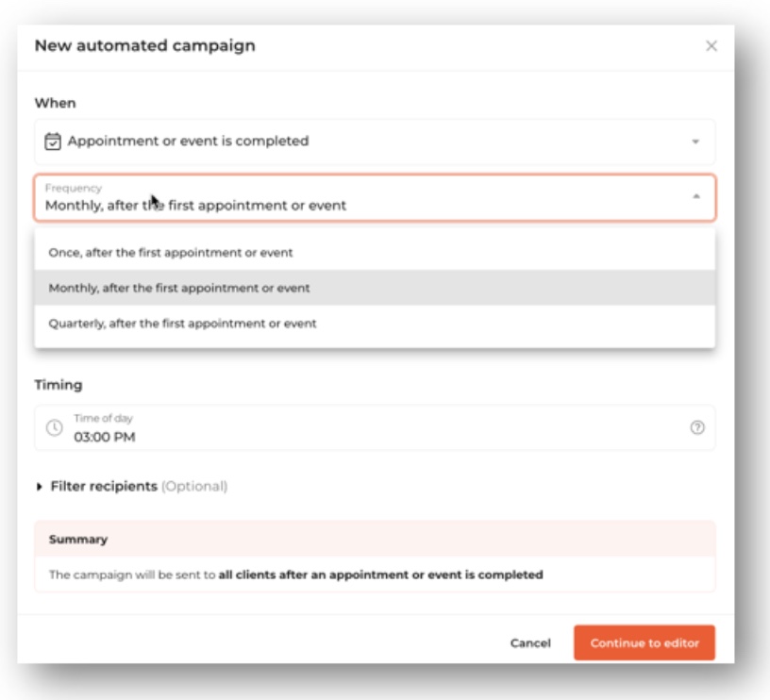The height and width of the screenshot is (700, 770).
Task: Click the Frequency field's selected value text
Action: pyautogui.click(x=195, y=205)
